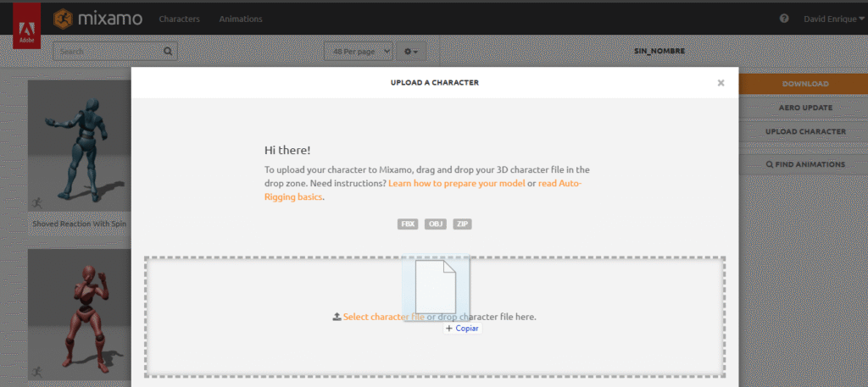This screenshot has height=387, width=868.
Task: Open the Animations tab
Action: 241,19
